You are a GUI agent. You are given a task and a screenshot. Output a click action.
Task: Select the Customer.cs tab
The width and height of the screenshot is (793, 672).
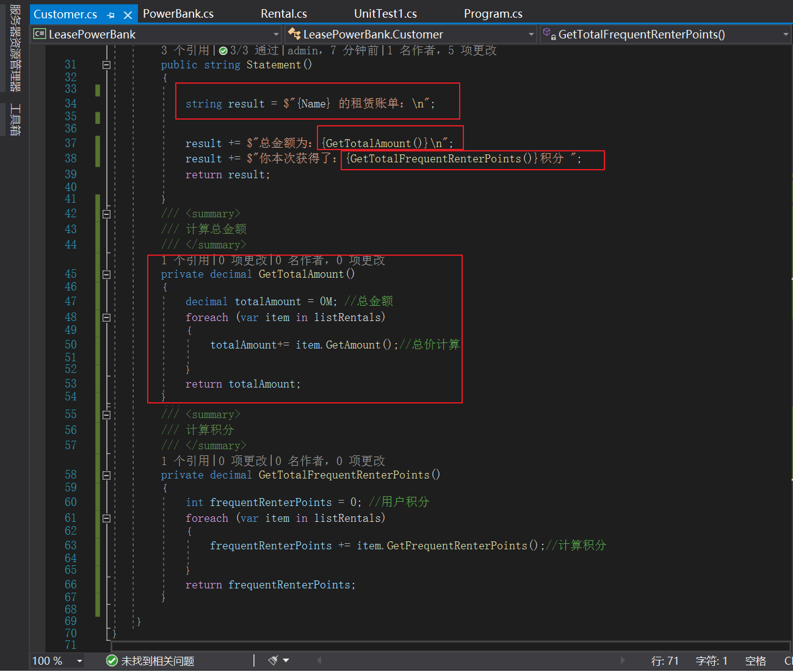pyautogui.click(x=65, y=14)
